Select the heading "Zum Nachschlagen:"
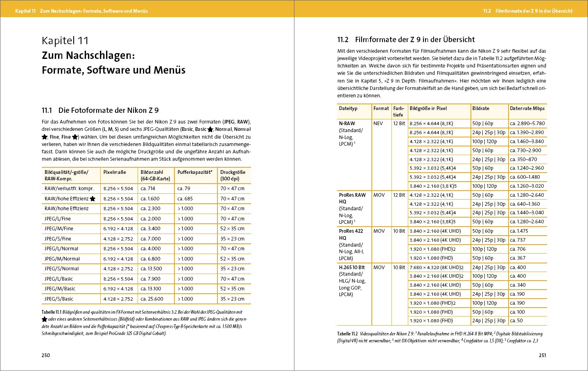Screen dimensions: 588x371 [88, 55]
